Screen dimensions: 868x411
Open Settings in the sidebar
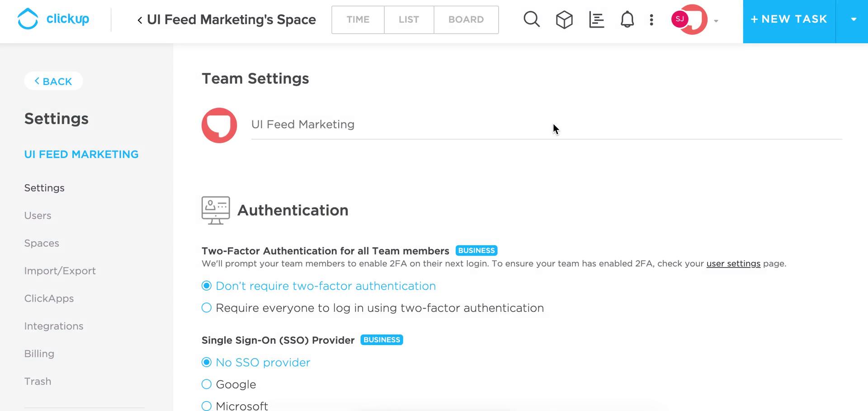coord(44,188)
